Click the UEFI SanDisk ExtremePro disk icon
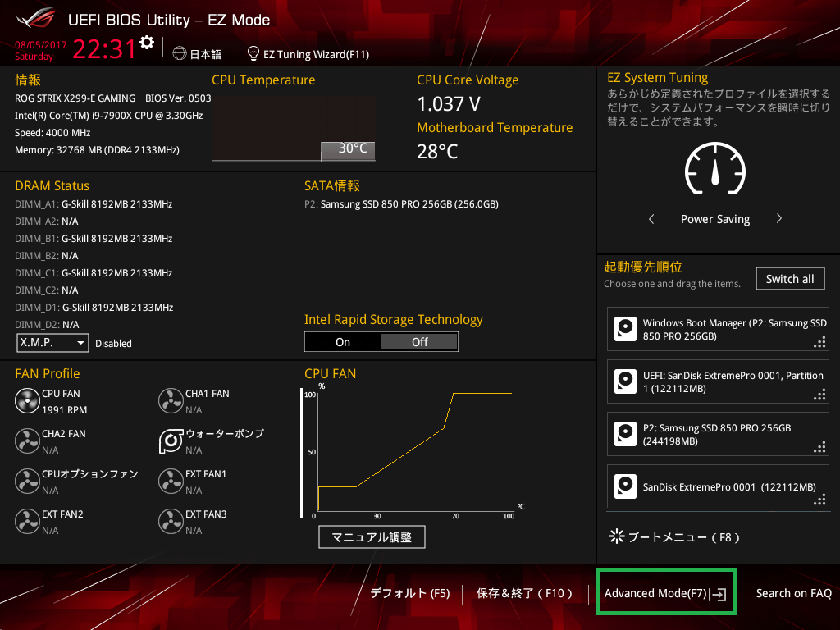840x630 pixels. pyautogui.click(x=625, y=381)
